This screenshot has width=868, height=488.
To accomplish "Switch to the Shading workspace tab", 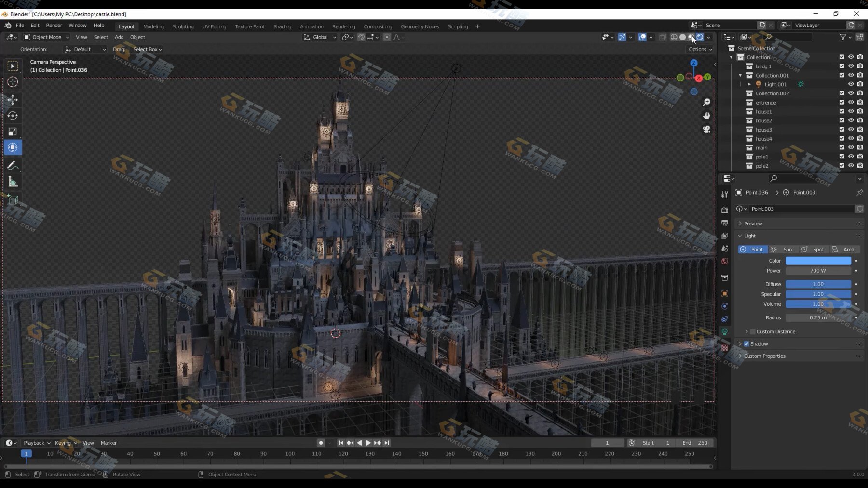I will tap(282, 26).
